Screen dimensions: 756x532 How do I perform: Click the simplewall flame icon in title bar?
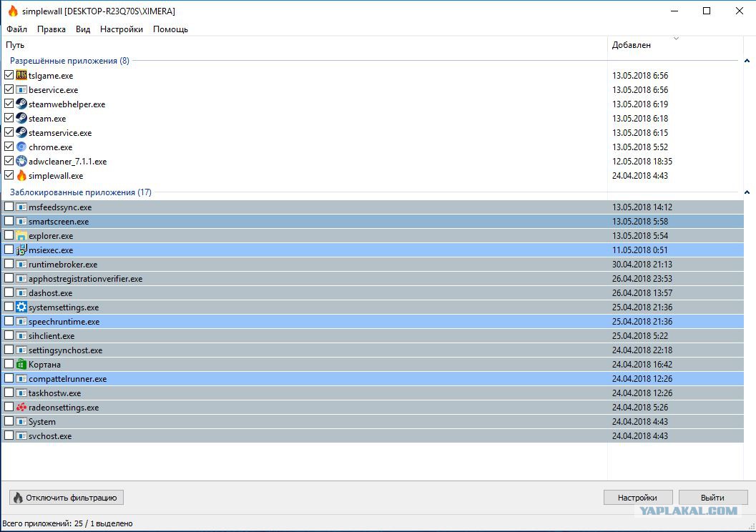coord(13,11)
